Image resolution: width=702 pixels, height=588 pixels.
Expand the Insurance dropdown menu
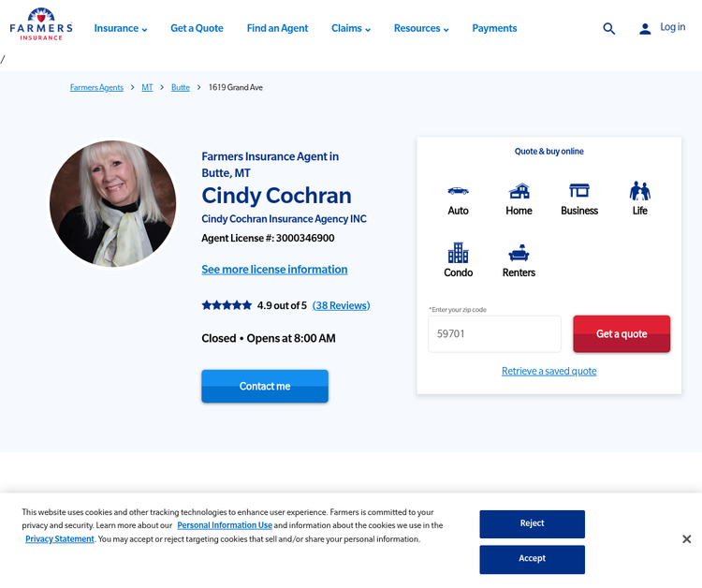point(121,29)
